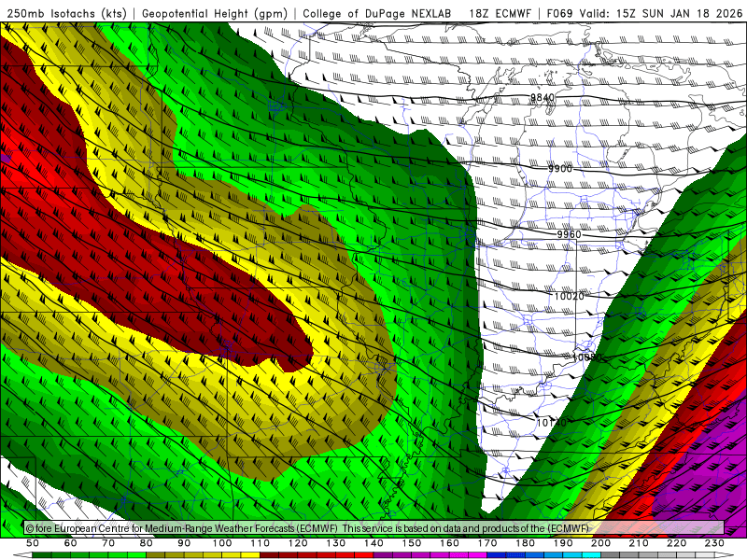Click the 80 value on the color scale

(147, 543)
